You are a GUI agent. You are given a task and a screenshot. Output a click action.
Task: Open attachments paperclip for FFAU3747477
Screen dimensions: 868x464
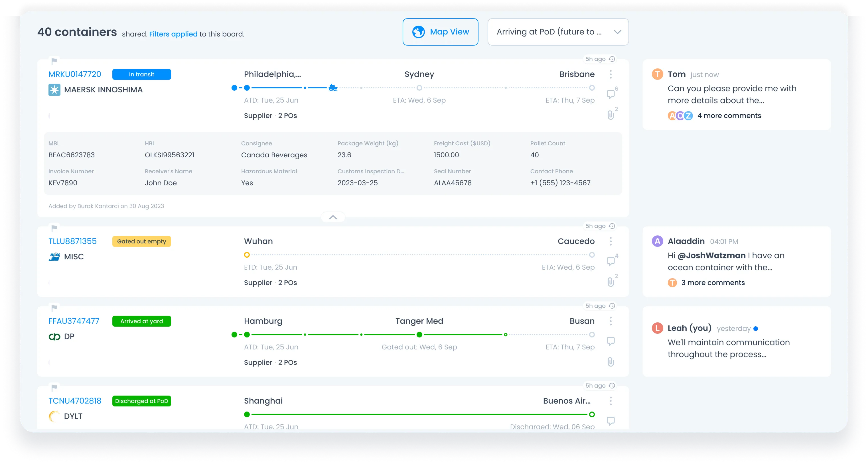coord(610,362)
